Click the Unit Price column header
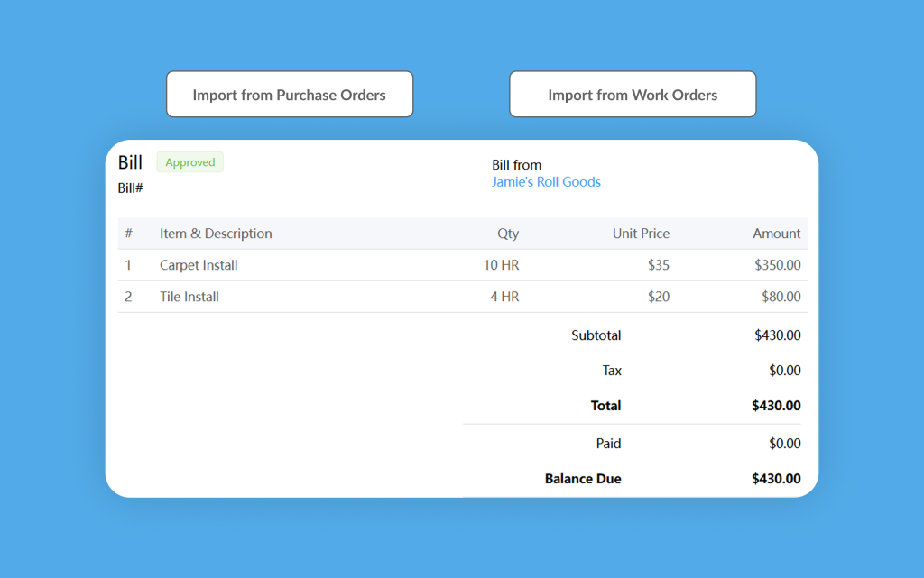The height and width of the screenshot is (578, 924). tap(641, 234)
